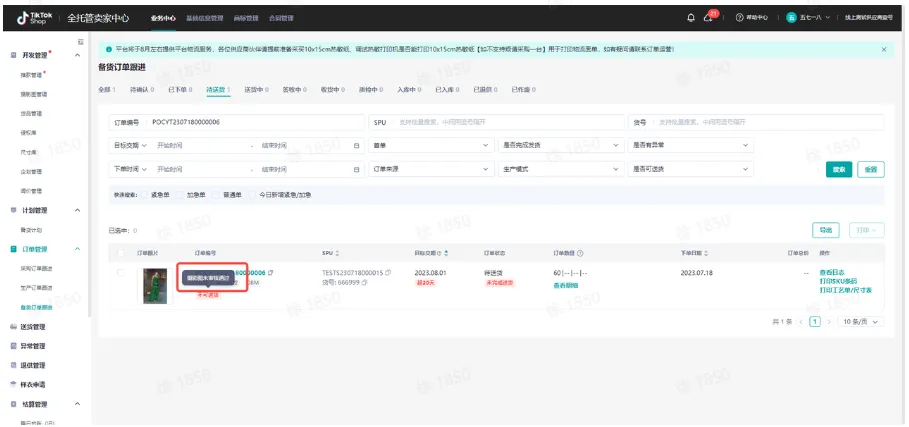909x427 pixels.
Task: Open the 10条/页 page size dropdown
Action: click(861, 322)
